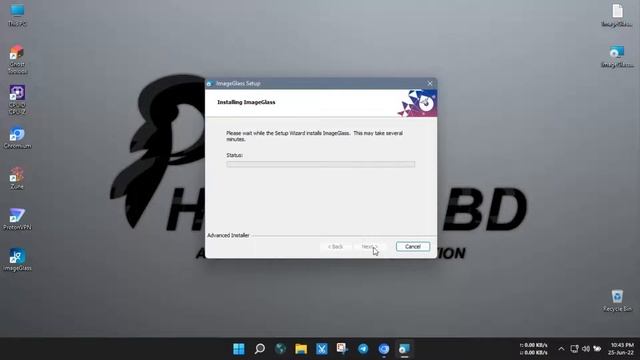Click the 'Installing ImageGlass' heading
Screen dimensions: 640x360
pyautogui.click(x=246, y=102)
